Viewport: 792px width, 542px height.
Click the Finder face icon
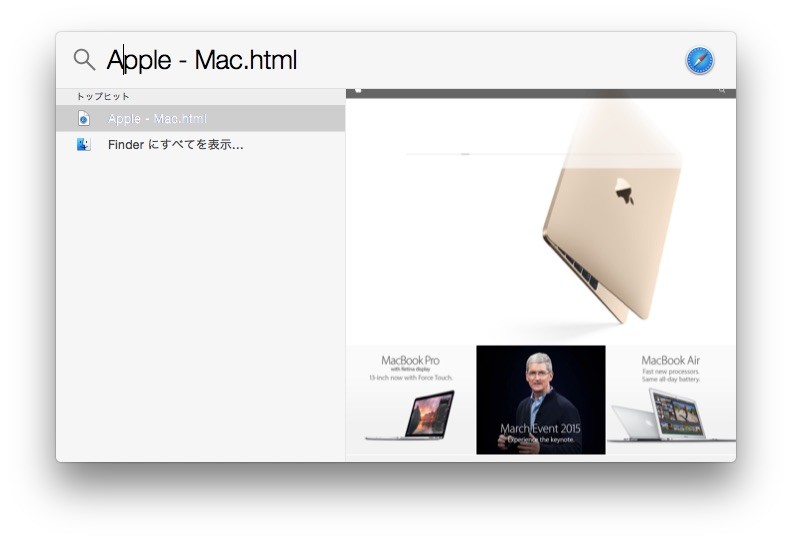coord(83,145)
